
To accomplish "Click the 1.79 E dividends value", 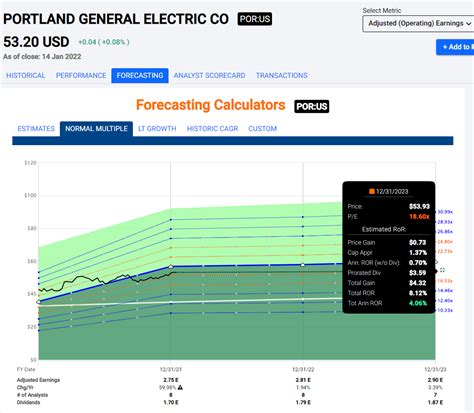I will click(x=303, y=402).
